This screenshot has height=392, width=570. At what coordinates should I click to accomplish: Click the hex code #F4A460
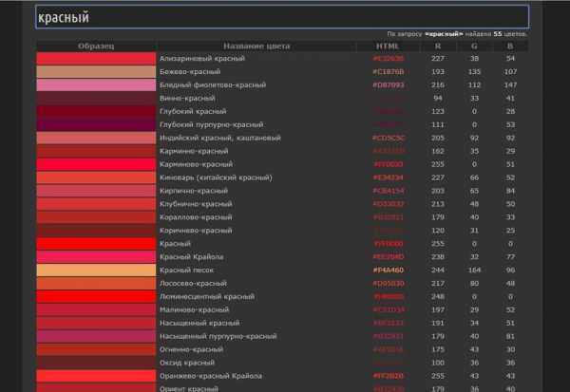[388, 271]
